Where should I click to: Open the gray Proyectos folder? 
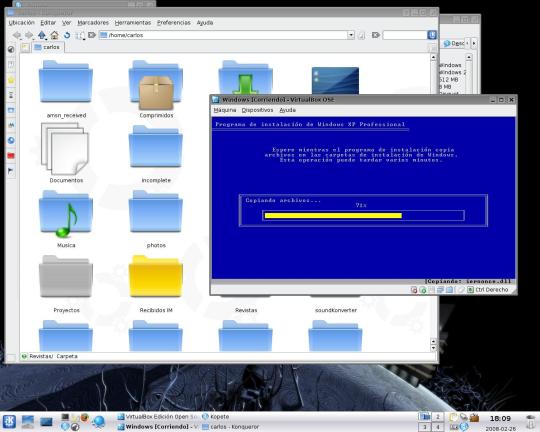point(66,277)
